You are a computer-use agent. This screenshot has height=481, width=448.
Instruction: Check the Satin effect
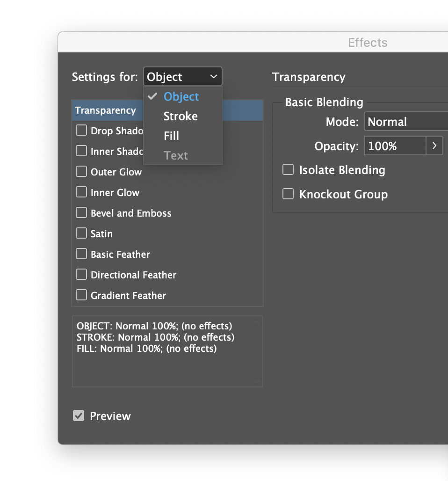[x=81, y=233]
